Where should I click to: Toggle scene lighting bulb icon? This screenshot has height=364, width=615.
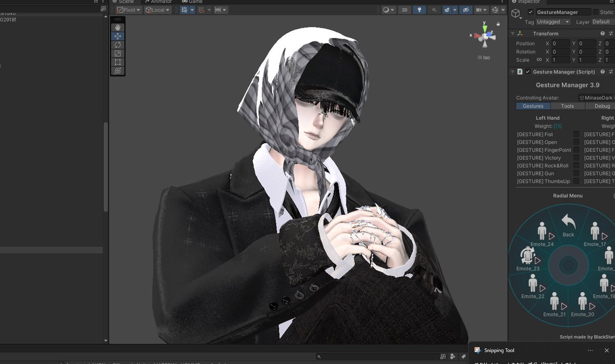tap(419, 10)
